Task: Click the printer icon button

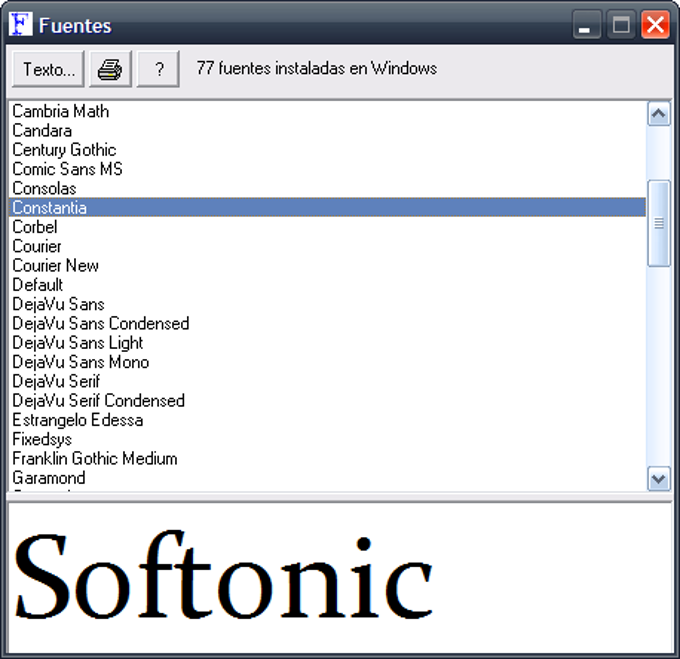Action: click(x=110, y=69)
